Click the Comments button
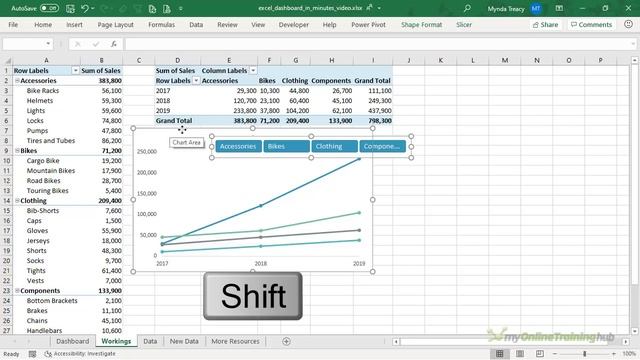 (x=591, y=24)
